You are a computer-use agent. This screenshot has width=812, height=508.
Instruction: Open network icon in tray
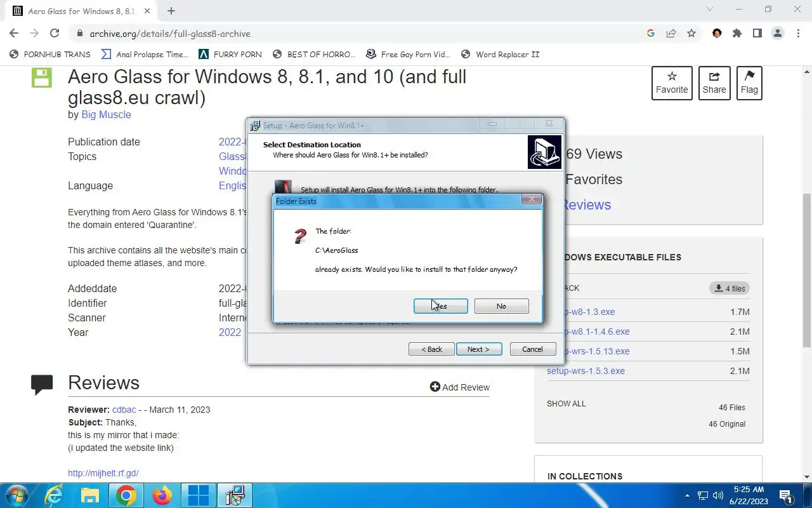pos(703,495)
